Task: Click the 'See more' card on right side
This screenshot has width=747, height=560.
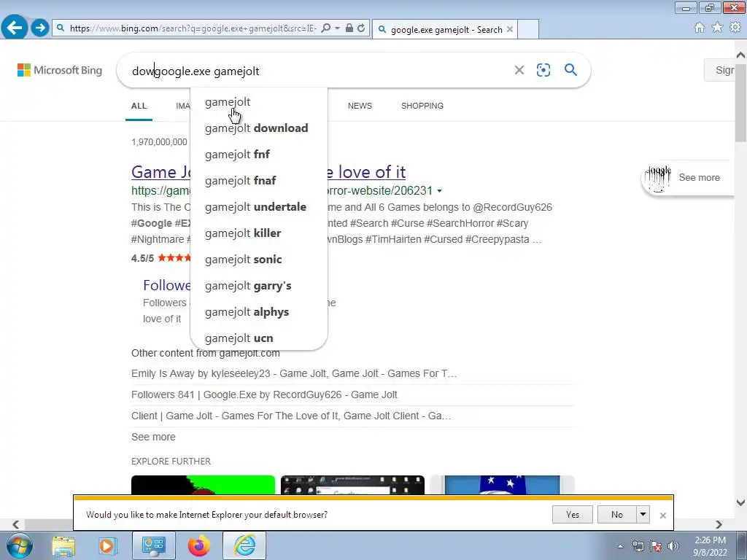Action: 687,178
